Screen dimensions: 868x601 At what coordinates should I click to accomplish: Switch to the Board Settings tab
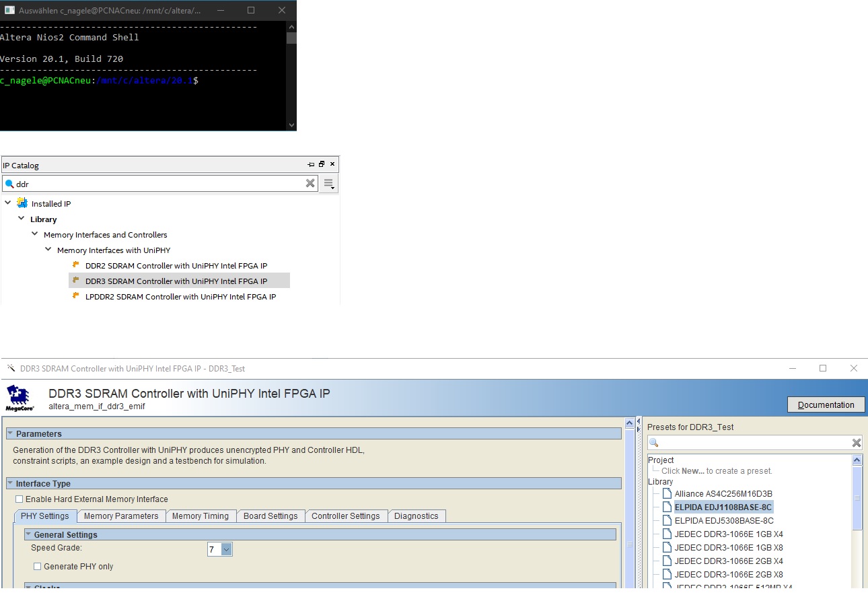coord(270,516)
